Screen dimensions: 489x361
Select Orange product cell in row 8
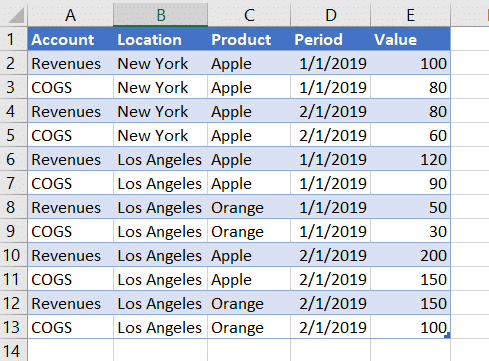click(249, 207)
